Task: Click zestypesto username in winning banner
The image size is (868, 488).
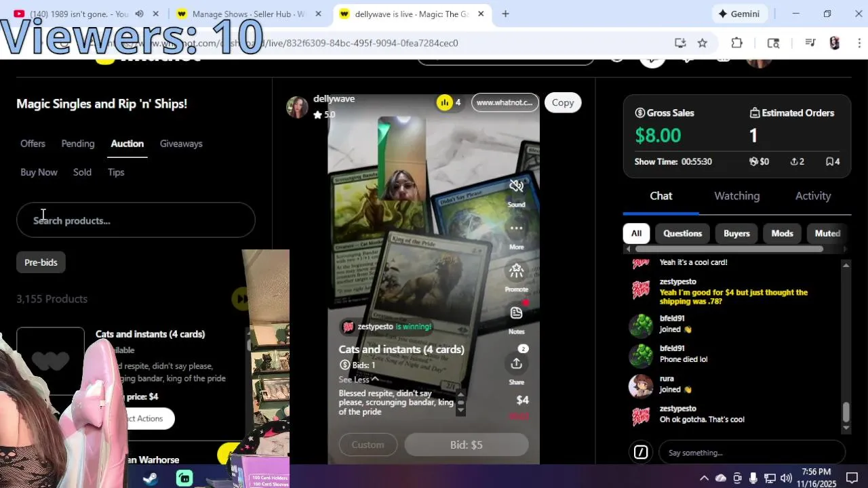Action: tap(375, 327)
